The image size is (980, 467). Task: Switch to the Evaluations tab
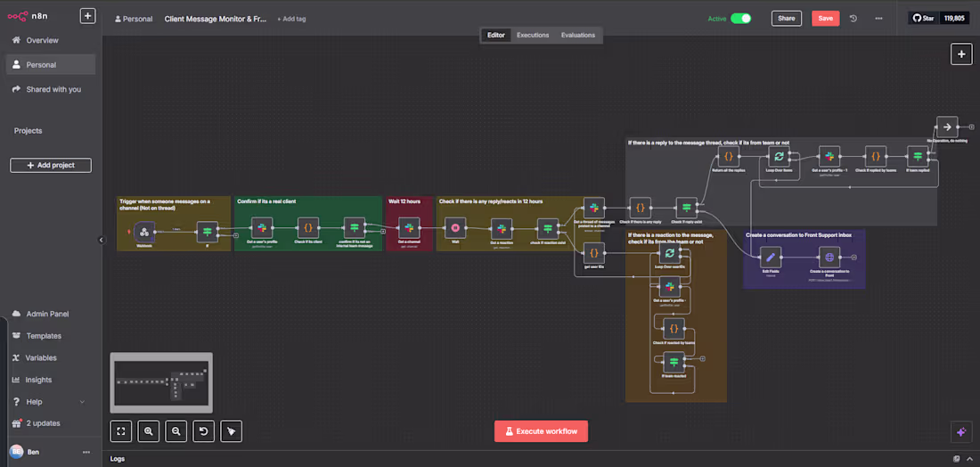click(578, 35)
